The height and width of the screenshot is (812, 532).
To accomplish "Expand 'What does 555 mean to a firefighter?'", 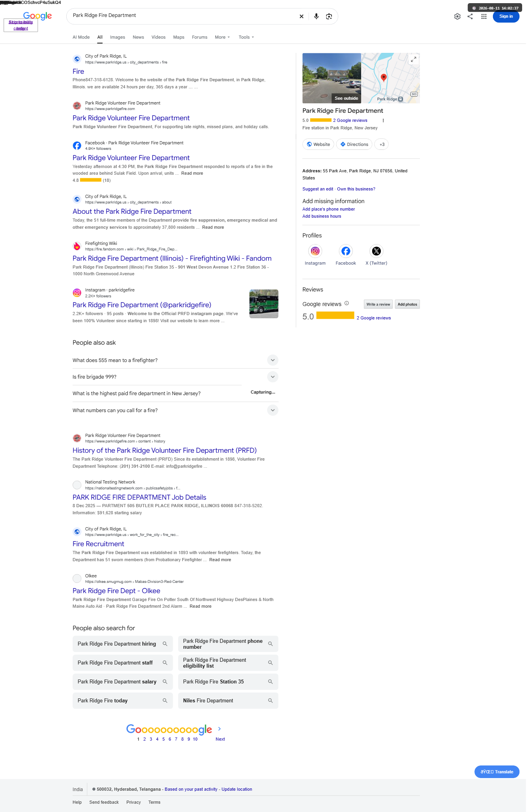I will coord(273,360).
